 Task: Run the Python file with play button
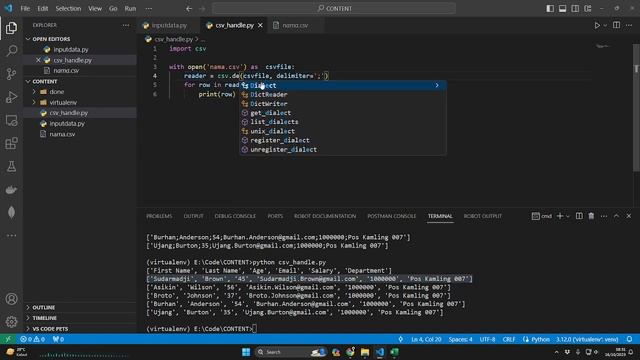[x=597, y=25]
